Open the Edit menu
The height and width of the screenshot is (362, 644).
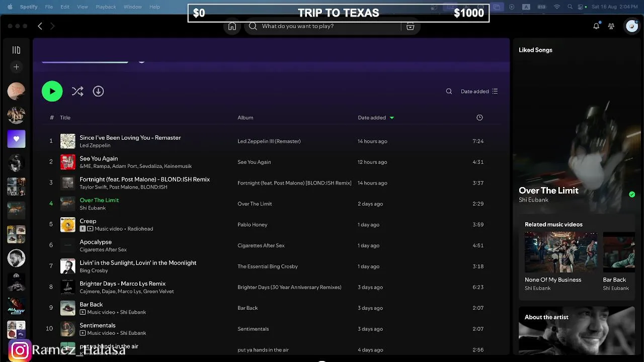(65, 7)
